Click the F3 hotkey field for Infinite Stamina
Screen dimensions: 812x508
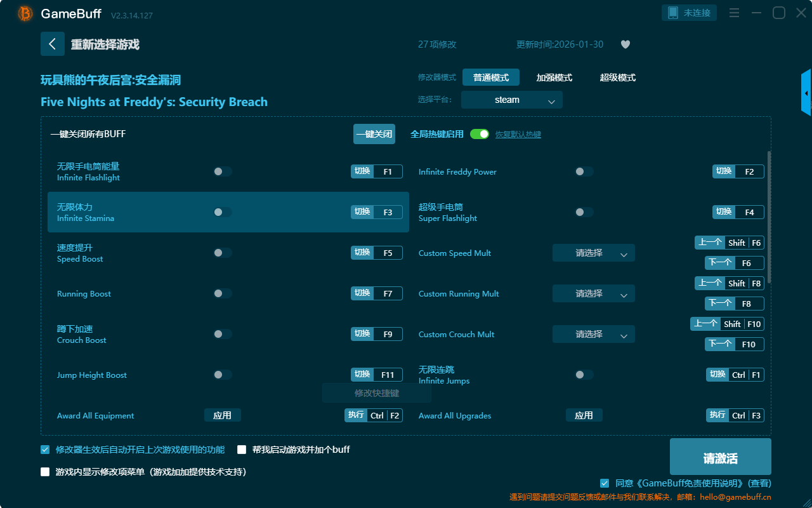[388, 212]
